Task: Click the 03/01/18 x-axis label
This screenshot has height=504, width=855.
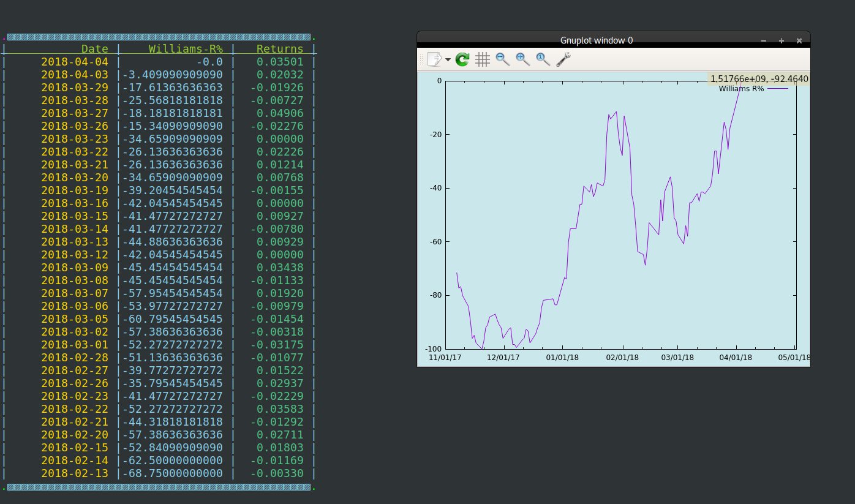Action: click(x=677, y=358)
